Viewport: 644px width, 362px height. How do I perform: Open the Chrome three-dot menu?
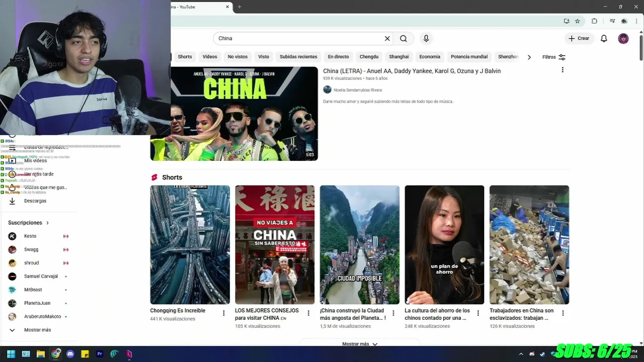[636, 21]
